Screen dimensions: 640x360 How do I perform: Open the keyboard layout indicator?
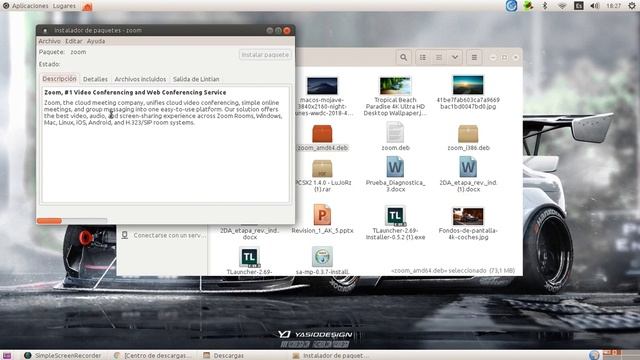579,6
